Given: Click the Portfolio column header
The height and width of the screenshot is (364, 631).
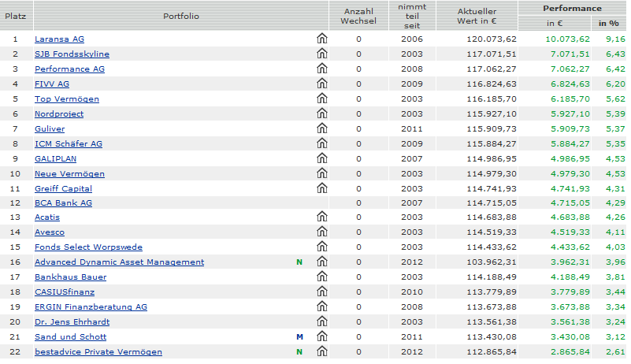Looking at the screenshot, I should [x=181, y=16].
